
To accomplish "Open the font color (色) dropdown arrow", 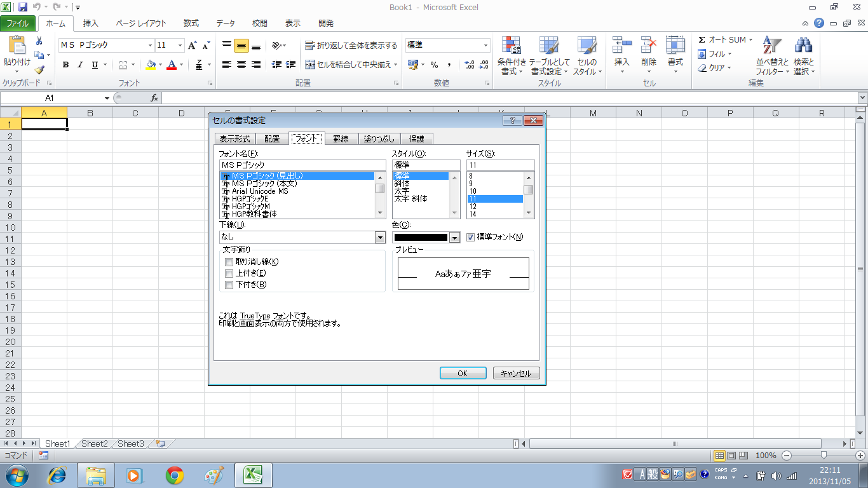I will point(454,238).
